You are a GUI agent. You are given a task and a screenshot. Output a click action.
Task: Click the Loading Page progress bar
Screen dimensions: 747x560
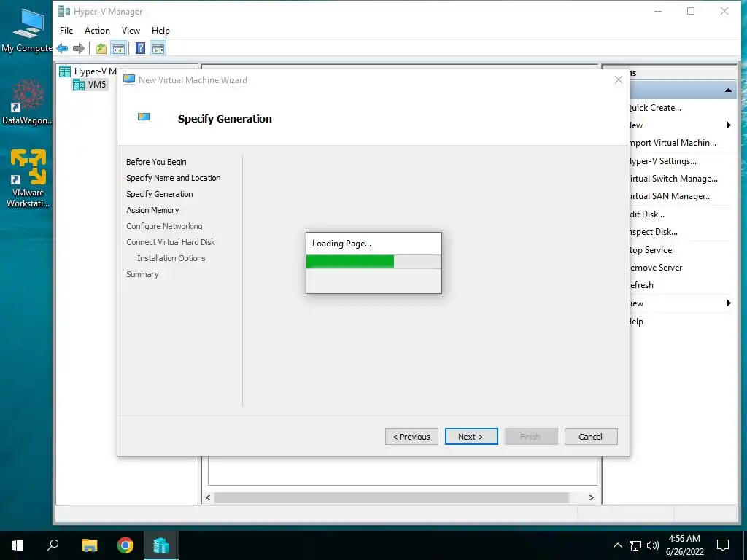coord(373,262)
